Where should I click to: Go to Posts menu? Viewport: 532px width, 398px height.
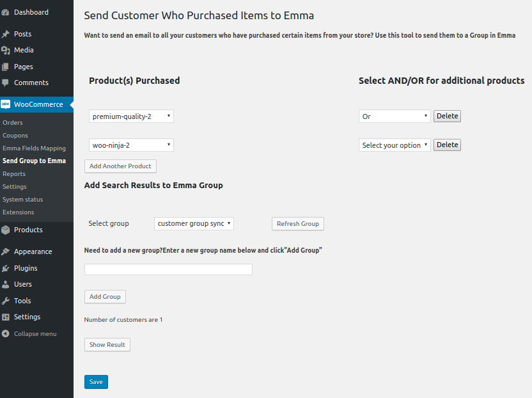pyautogui.click(x=23, y=35)
